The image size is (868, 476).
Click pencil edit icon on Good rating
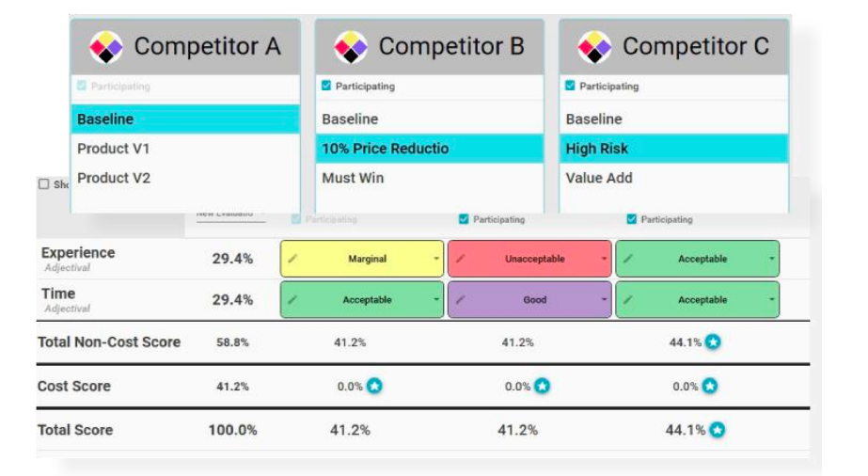[x=461, y=300]
